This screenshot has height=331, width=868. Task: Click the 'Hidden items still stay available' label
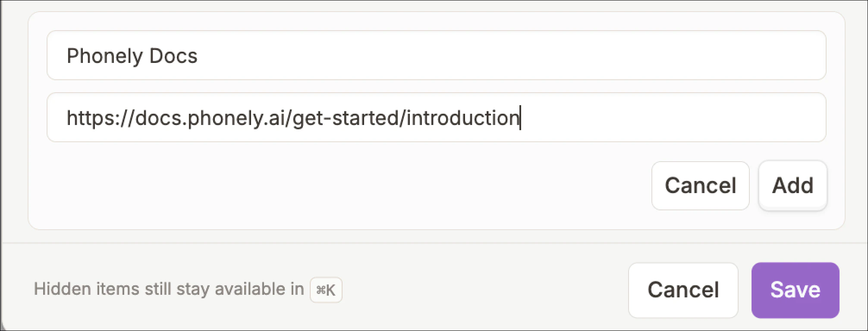click(x=170, y=290)
